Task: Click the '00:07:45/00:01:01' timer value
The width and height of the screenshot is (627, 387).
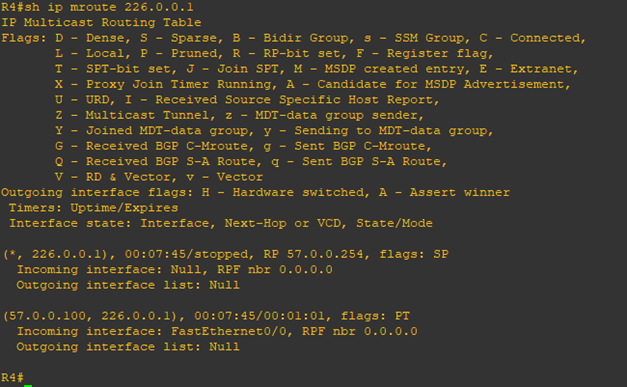Action: 260,316
